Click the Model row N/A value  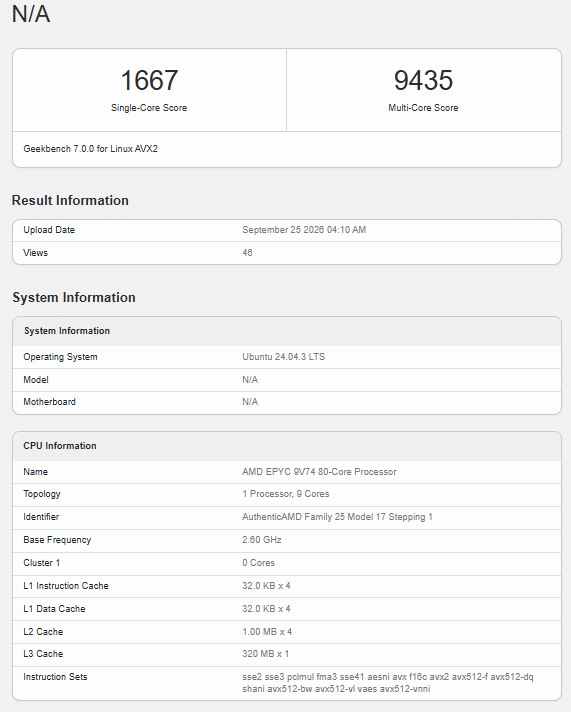(250, 380)
